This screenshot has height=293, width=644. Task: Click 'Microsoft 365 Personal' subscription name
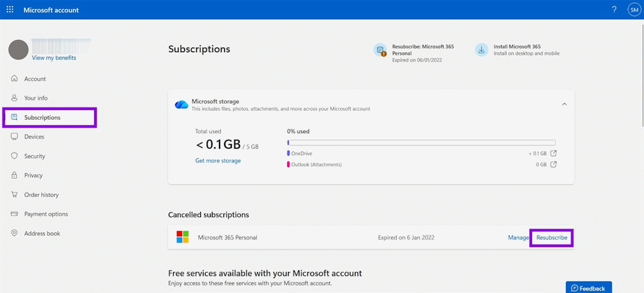click(x=227, y=238)
